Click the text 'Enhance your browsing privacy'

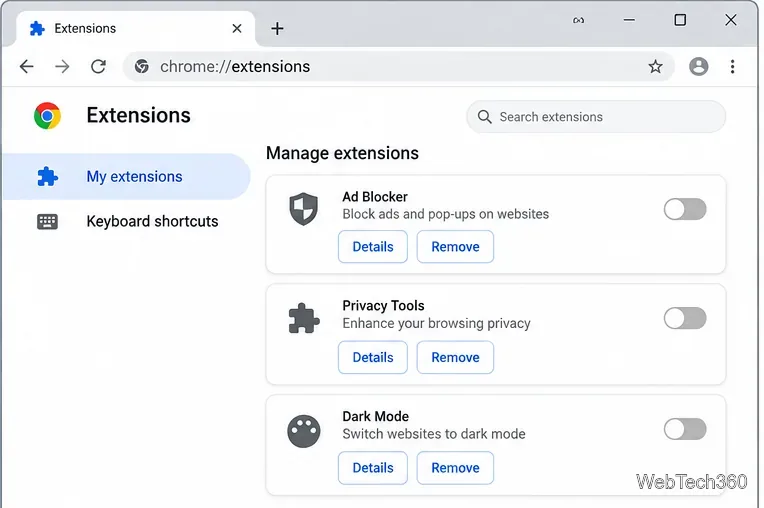[436, 323]
